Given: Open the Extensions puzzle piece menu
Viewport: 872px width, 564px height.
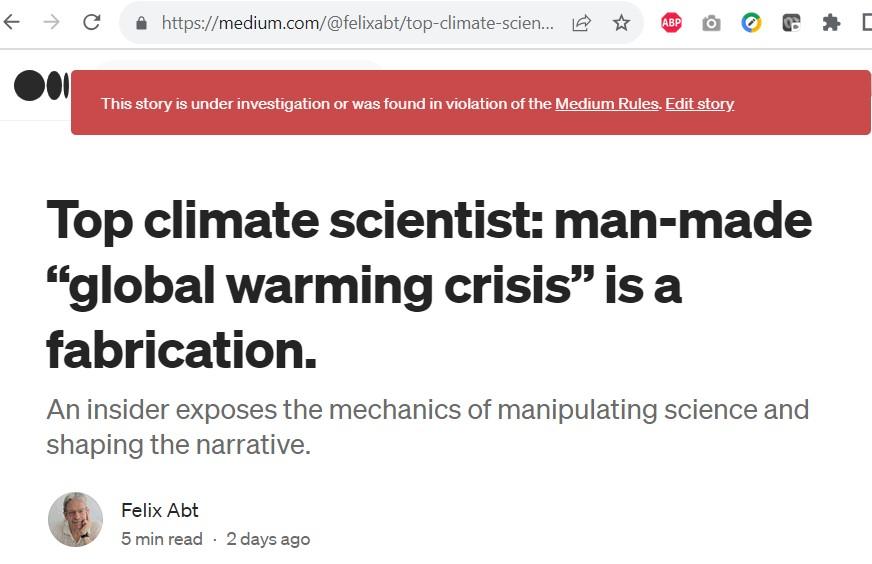Looking at the screenshot, I should pos(831,23).
